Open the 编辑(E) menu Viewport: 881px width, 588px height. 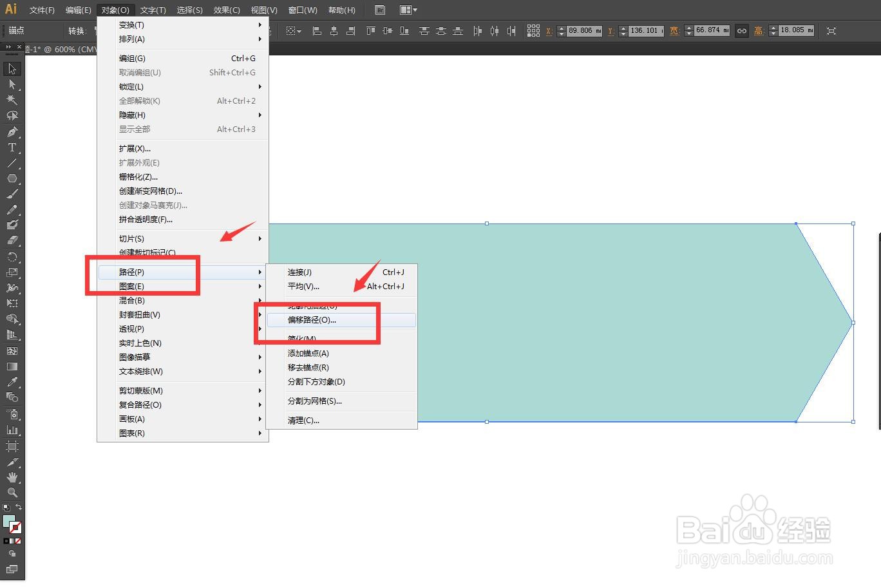[x=78, y=10]
